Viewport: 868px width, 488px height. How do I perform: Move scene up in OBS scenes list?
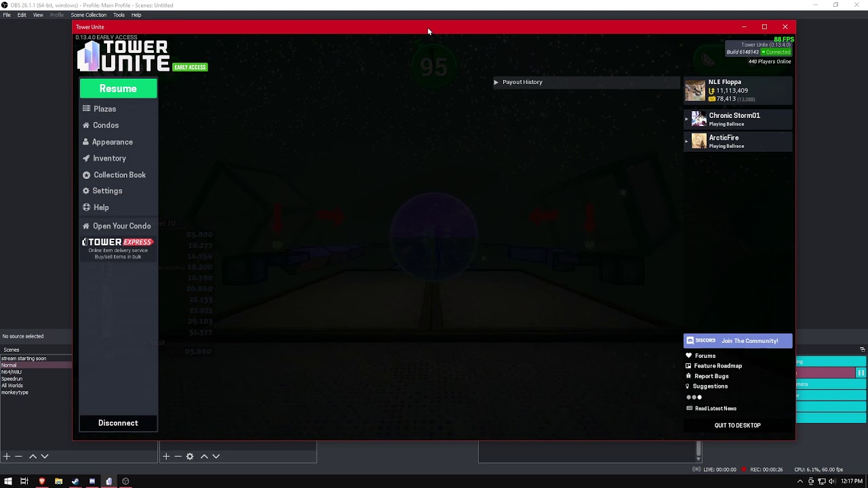[x=33, y=457]
